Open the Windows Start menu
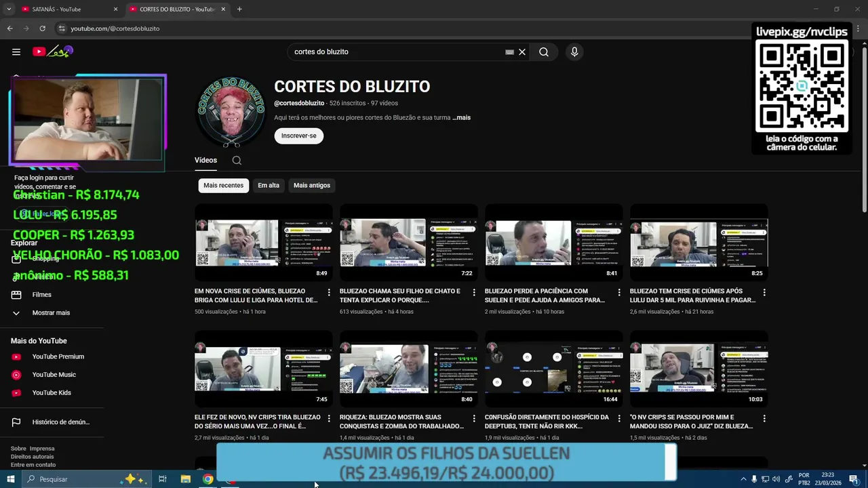 pyautogui.click(x=11, y=479)
